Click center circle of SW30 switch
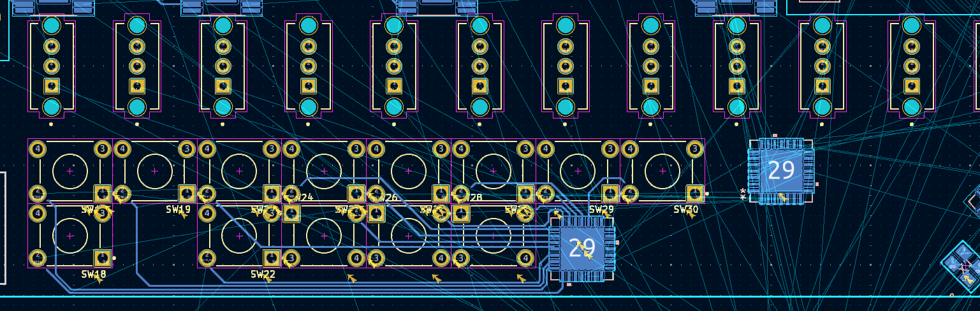Image resolution: width=980 pixels, height=311 pixels. point(662,171)
